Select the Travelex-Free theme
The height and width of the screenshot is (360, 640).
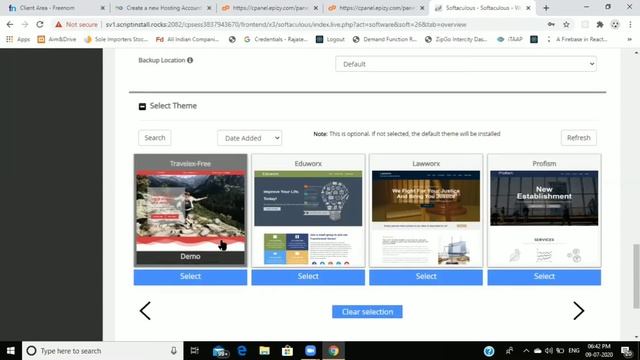pyautogui.click(x=190, y=277)
